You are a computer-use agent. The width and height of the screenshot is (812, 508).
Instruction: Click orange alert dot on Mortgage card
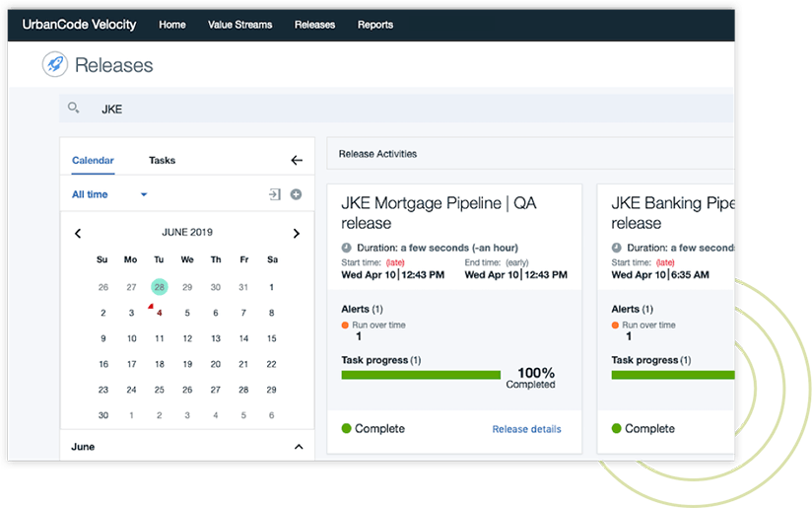(345, 325)
